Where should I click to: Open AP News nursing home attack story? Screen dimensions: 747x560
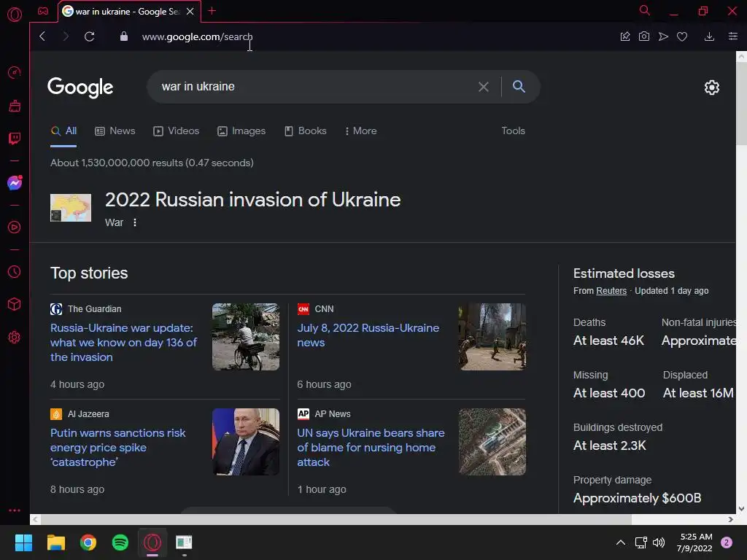point(371,448)
